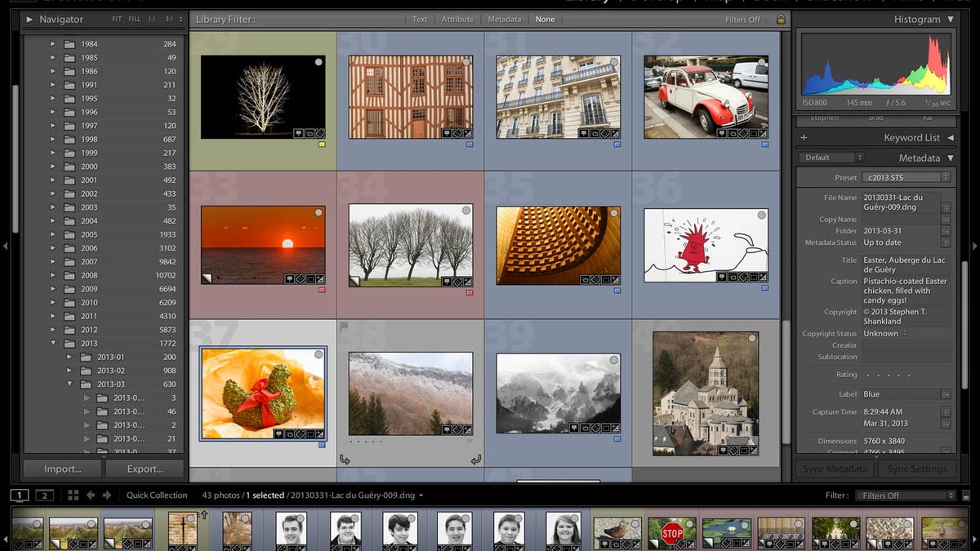Open the Filters Off dropdown at bottom right
980x551 pixels.
pos(905,495)
